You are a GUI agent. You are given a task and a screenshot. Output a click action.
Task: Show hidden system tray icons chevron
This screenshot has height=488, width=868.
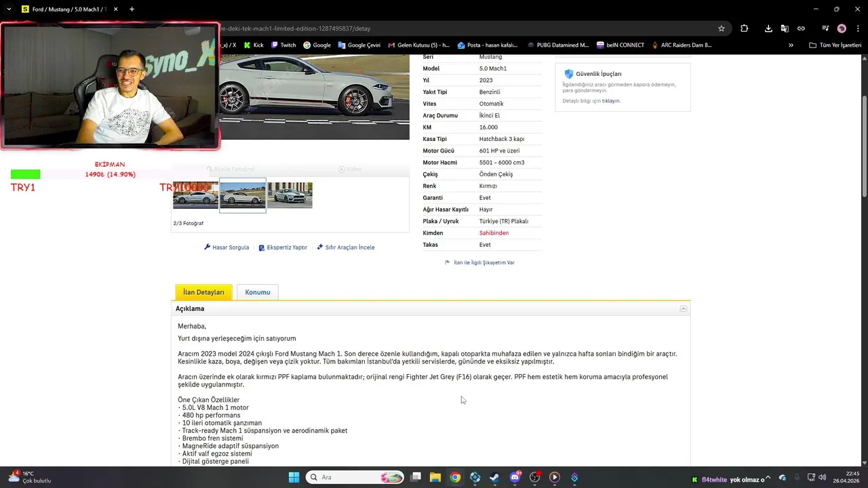pos(768,477)
